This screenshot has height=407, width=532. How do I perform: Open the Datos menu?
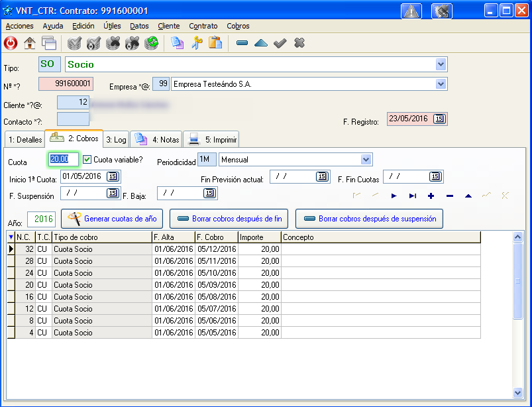tap(139, 26)
